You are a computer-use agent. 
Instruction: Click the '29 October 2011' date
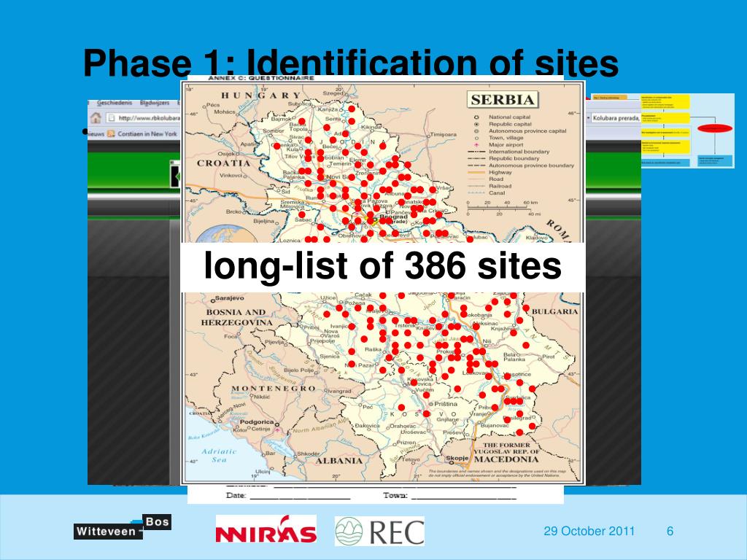[x=589, y=532]
